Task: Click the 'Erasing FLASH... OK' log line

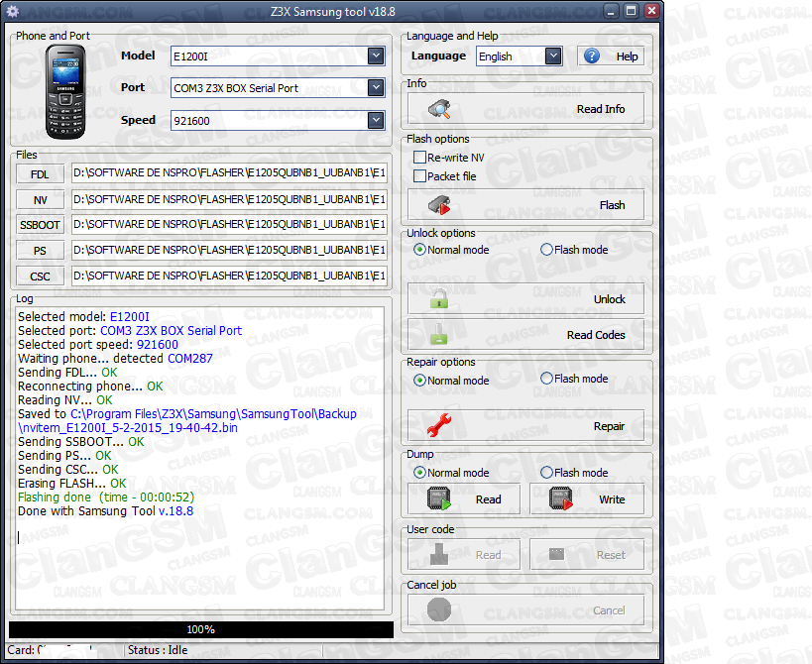Action: [x=72, y=484]
